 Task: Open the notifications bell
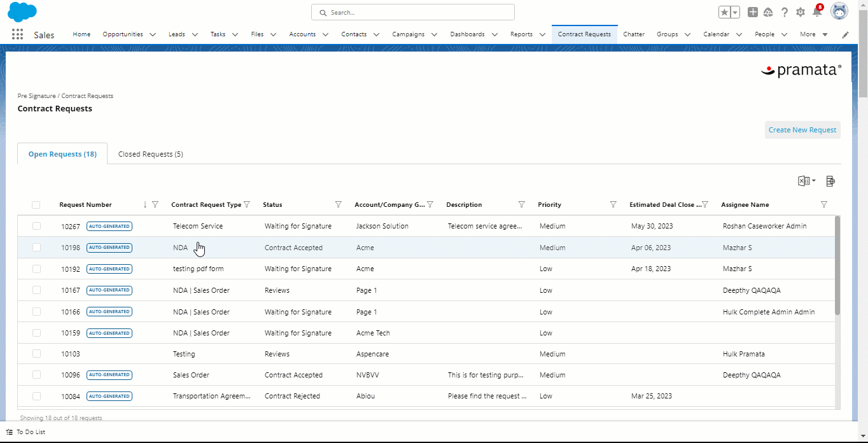pos(817,12)
